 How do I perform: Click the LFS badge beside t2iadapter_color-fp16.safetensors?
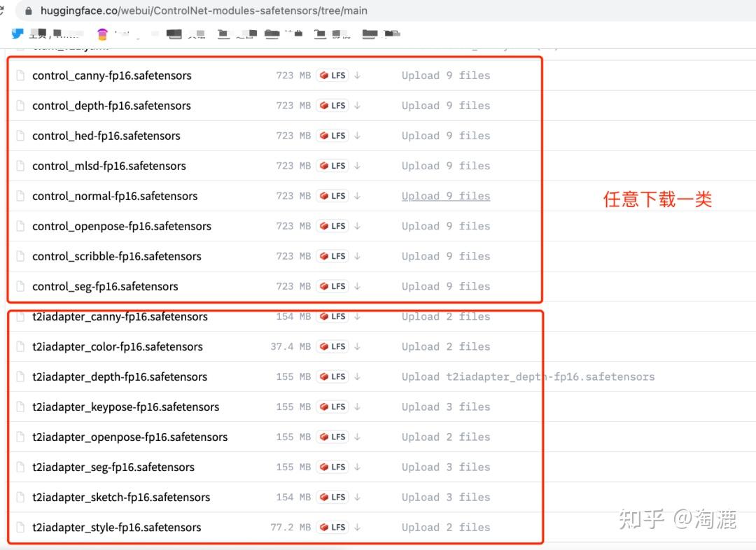pyautogui.click(x=332, y=346)
